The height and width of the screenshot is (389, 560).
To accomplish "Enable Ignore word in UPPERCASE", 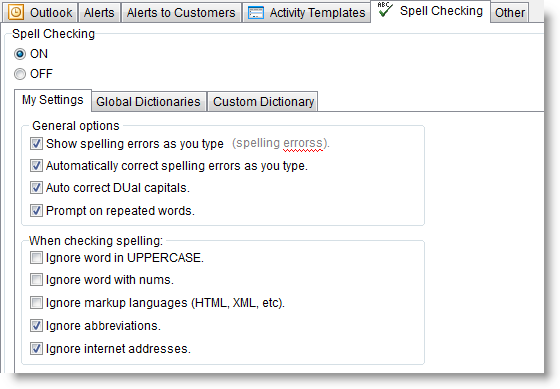I will coord(36,258).
